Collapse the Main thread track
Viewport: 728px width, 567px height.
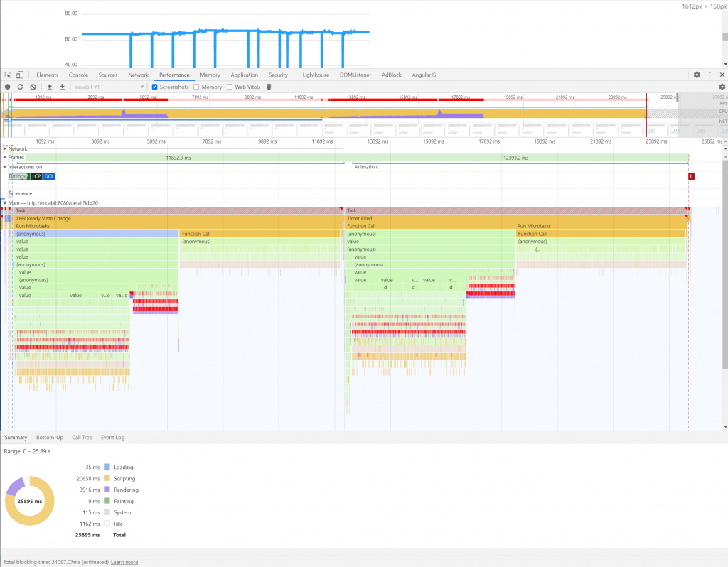coord(5,204)
